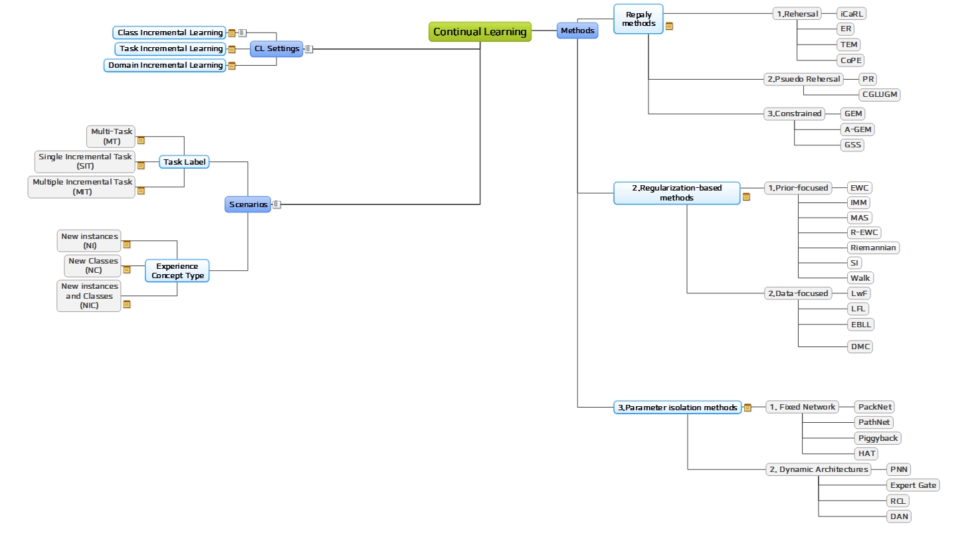The height and width of the screenshot is (539, 980).
Task: Open note icon next to Parameter isolation methods
Action: point(747,408)
